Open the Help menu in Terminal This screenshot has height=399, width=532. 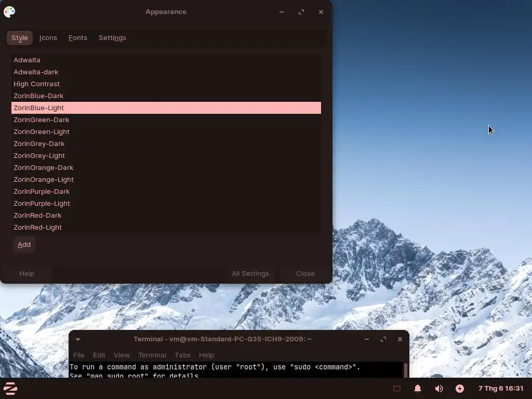click(x=206, y=355)
